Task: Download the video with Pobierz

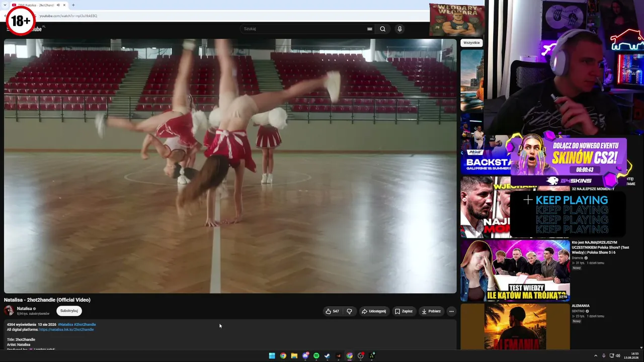Action: 431,311
